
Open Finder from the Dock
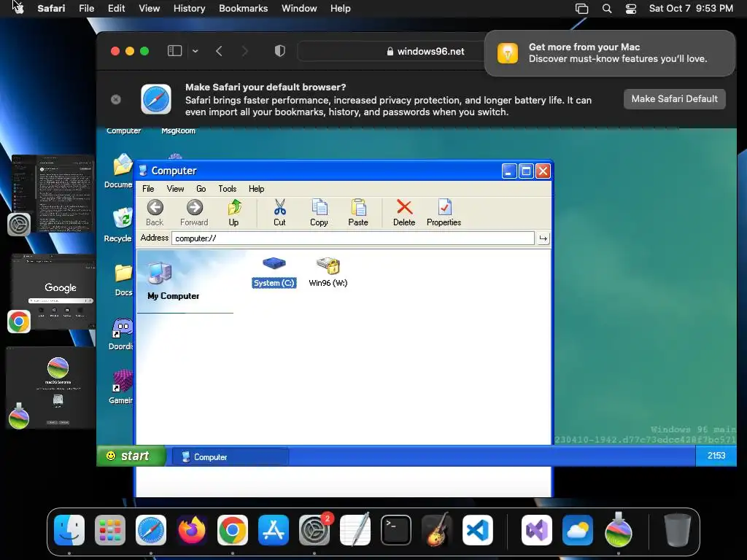(69, 530)
